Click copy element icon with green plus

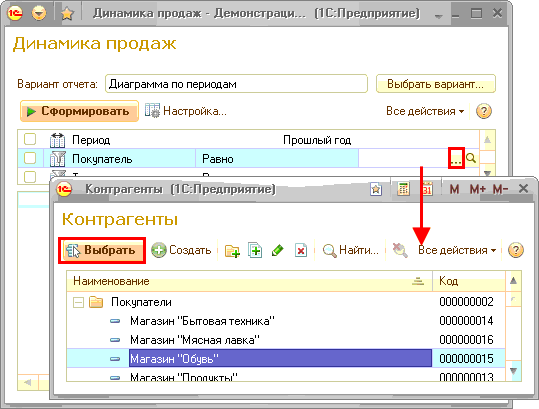click(x=255, y=250)
